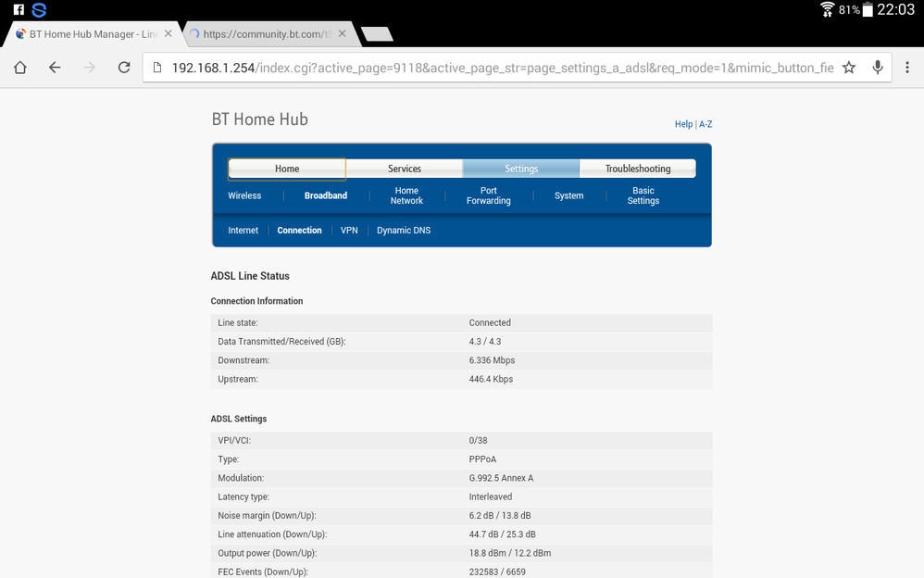Click the page info icon in the address bar
This screenshot has height=578, width=924.
(x=157, y=68)
